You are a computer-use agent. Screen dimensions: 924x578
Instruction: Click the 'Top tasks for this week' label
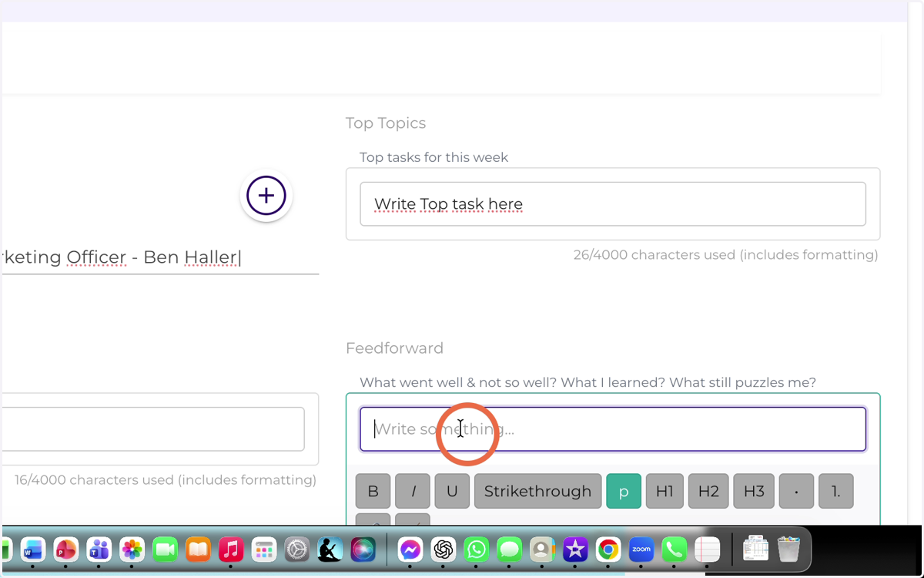[x=434, y=157]
